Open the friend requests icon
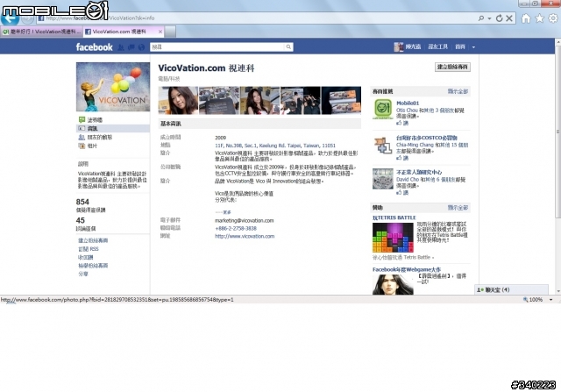This screenshot has width=561, height=392. (121, 46)
